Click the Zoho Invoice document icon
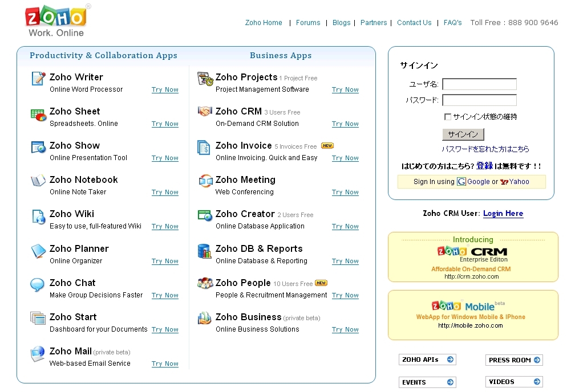 tap(203, 148)
